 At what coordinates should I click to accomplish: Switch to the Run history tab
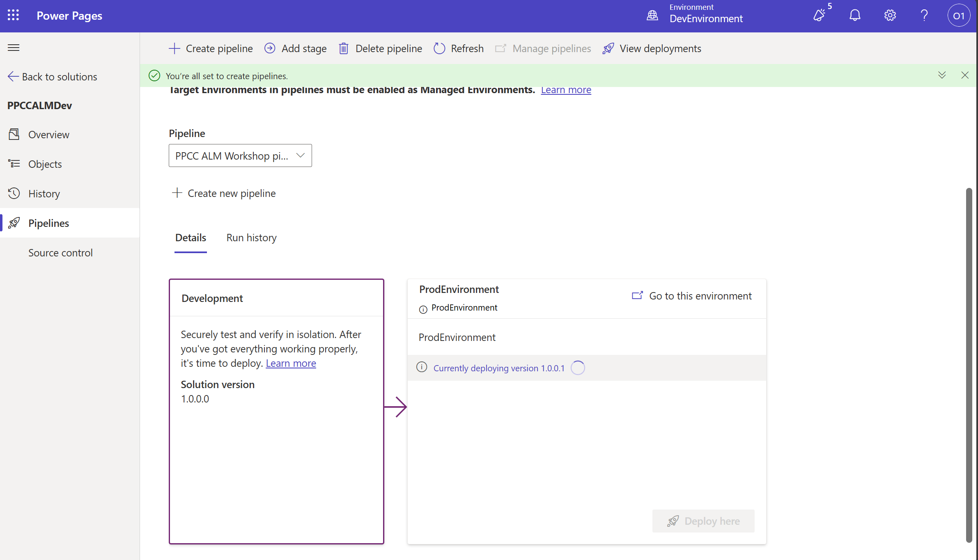[x=251, y=238]
